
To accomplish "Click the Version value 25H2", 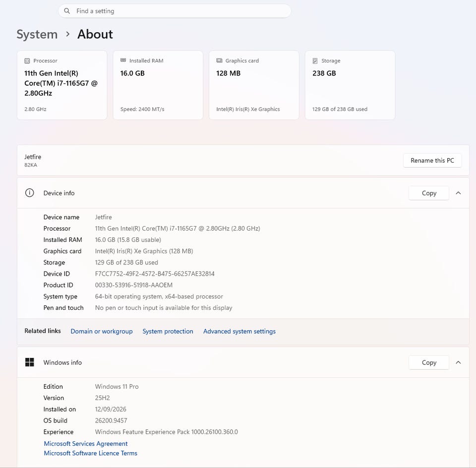I will 102,398.
